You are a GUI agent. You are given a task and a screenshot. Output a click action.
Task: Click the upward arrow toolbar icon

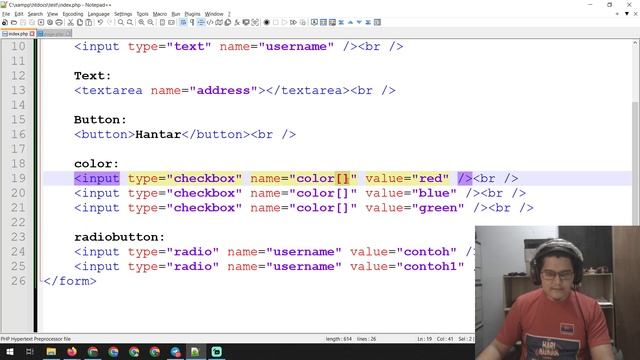coord(350,22)
